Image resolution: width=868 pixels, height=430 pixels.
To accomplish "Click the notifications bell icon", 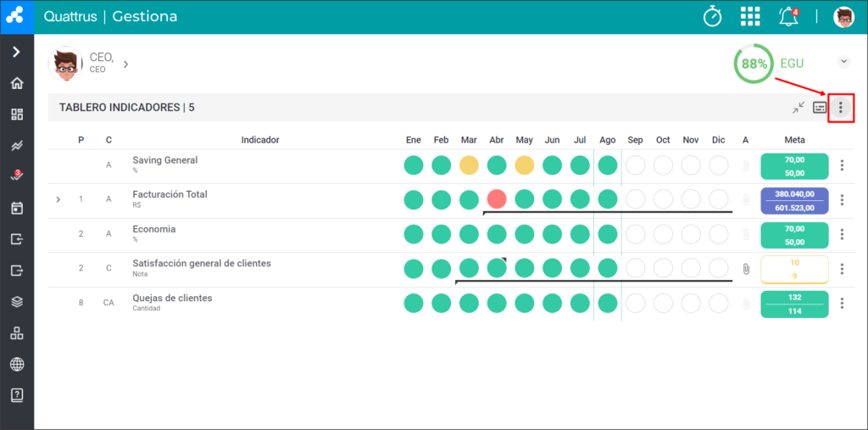I will coord(789,17).
